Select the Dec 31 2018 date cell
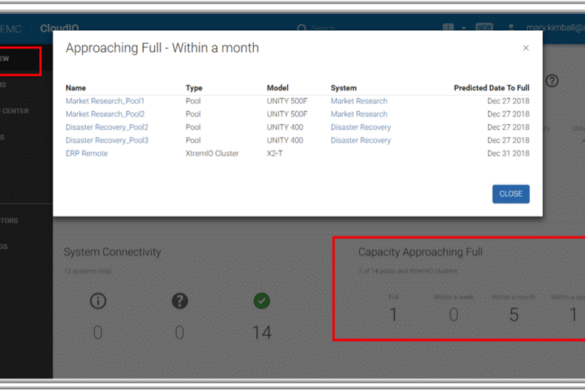585x390 pixels. (x=508, y=153)
